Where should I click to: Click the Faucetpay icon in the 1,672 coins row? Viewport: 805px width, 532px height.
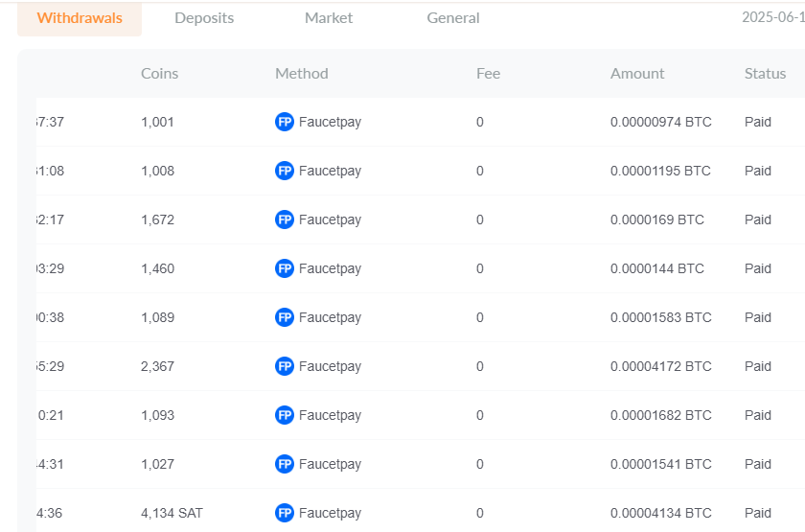click(x=285, y=220)
